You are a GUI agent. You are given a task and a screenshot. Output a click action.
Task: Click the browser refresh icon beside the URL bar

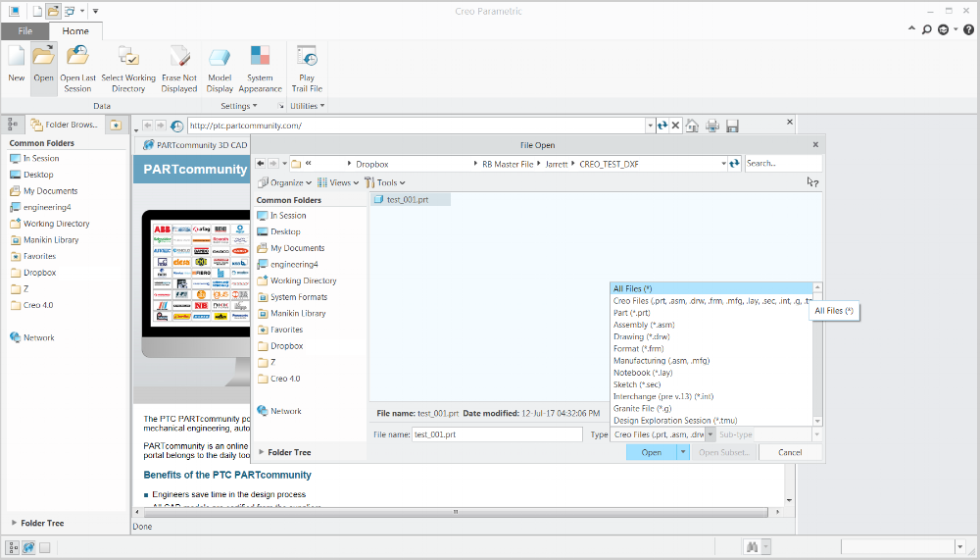662,126
